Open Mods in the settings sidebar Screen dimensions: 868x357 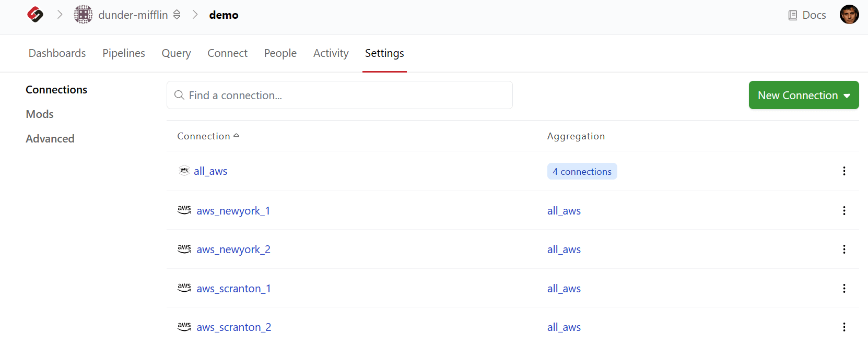(x=40, y=114)
